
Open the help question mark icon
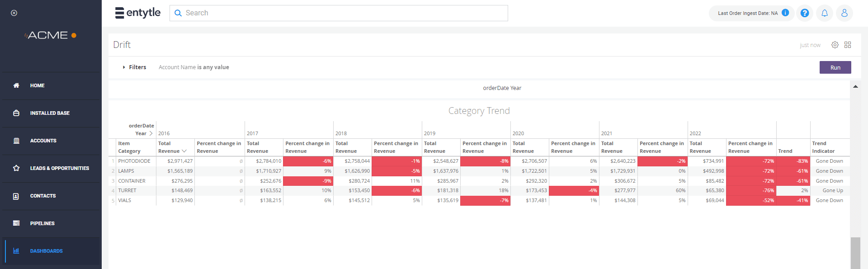pos(805,13)
